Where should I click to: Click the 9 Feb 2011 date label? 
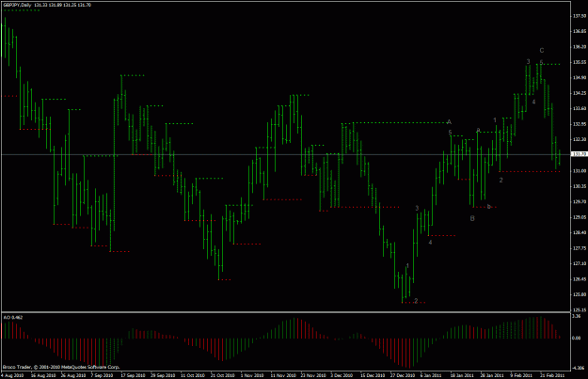point(521,375)
